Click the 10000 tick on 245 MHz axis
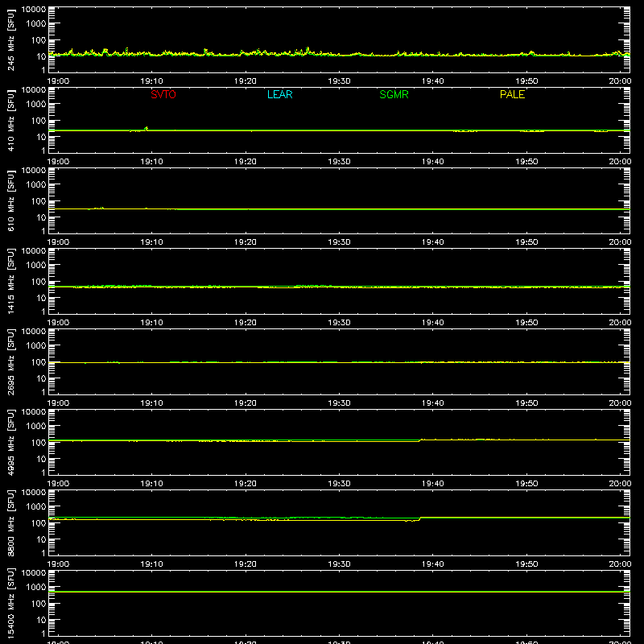The image size is (644, 644). 34,10
